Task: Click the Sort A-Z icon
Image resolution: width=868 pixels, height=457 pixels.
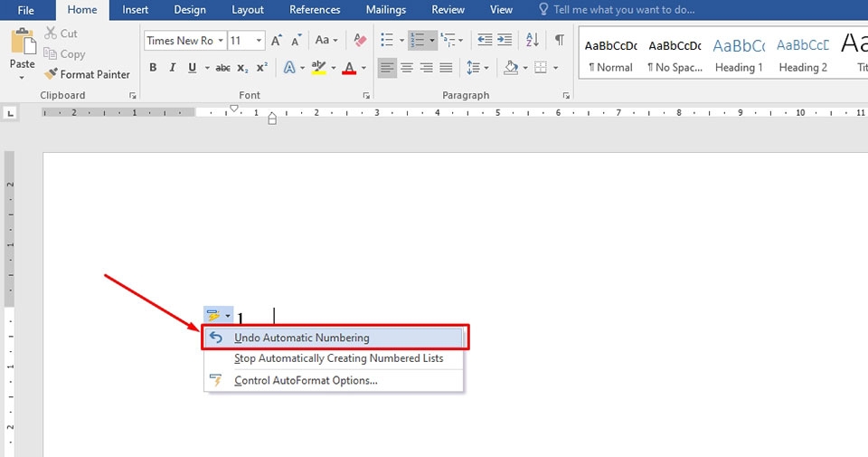Action: (x=532, y=40)
